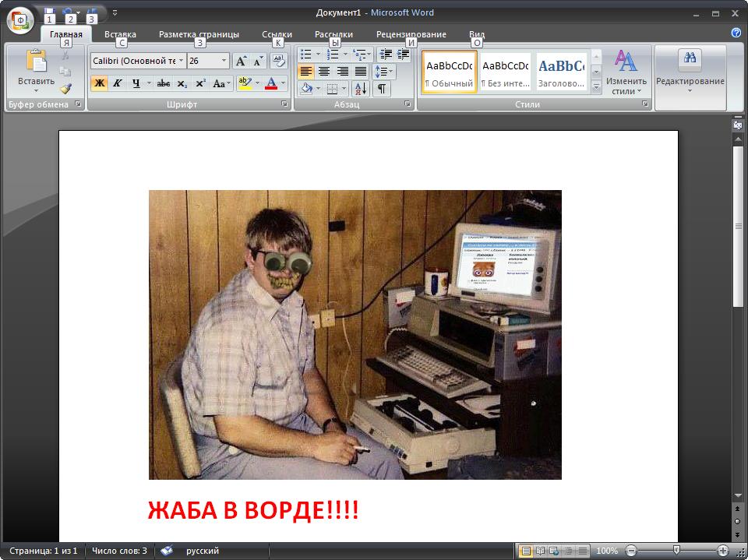Expand the Styles gallery more arrow

(596, 87)
